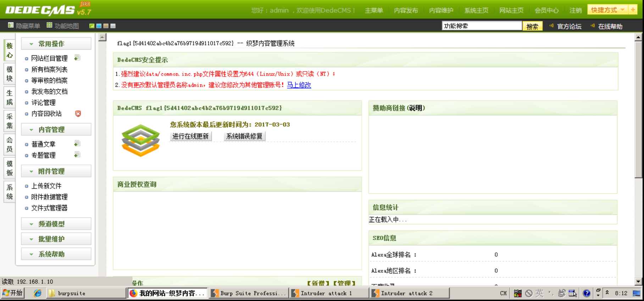This screenshot has height=301, width=644.
Task: Click add-document icon beside 网站栏目管理
Action: point(77,58)
